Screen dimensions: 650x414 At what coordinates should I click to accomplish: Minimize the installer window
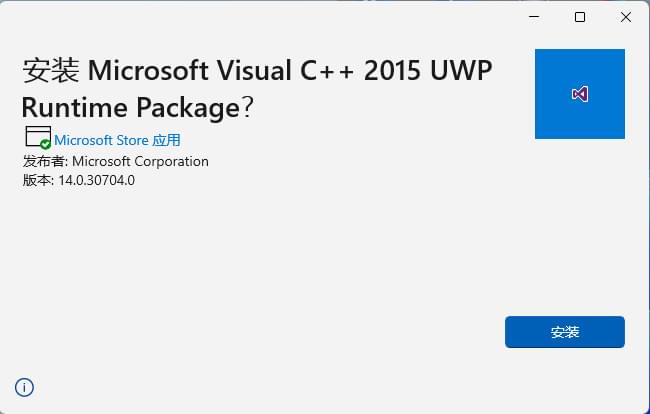(x=534, y=17)
